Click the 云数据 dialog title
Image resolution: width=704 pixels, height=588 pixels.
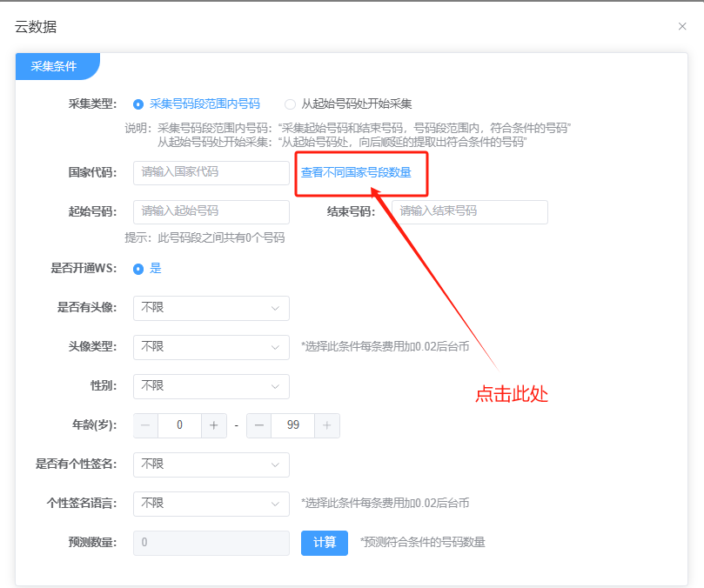tap(36, 27)
